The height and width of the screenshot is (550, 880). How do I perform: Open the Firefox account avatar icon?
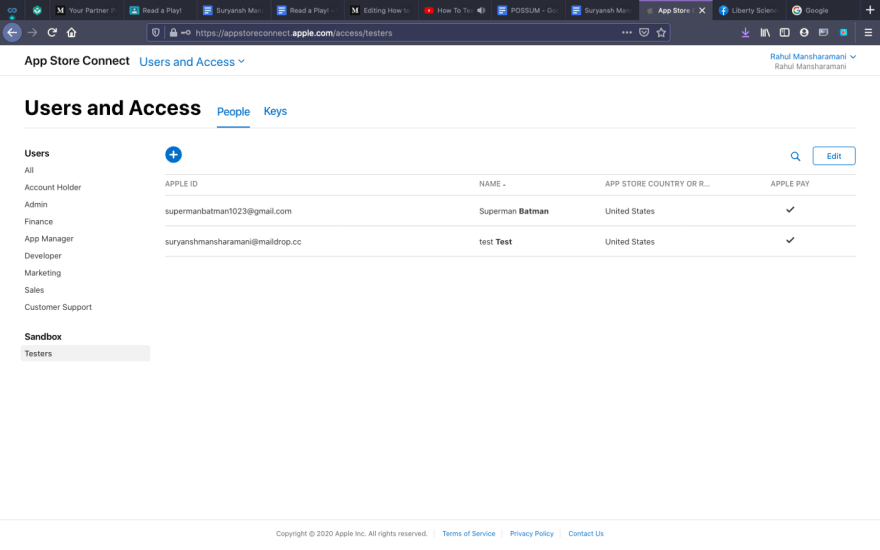804,33
